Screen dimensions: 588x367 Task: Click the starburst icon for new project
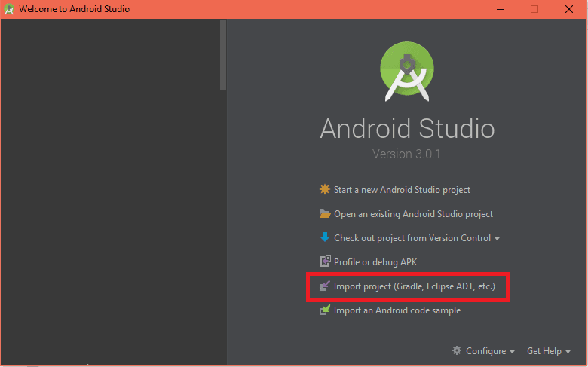(325, 190)
